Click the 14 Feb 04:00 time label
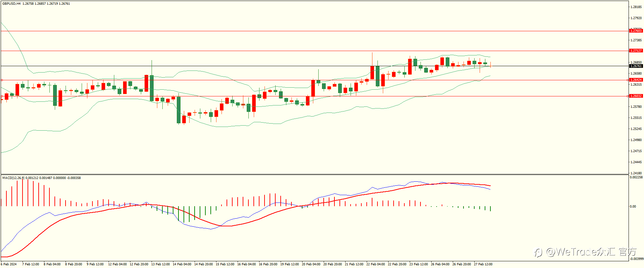The height and width of the screenshot is (268, 644). click(x=182, y=264)
